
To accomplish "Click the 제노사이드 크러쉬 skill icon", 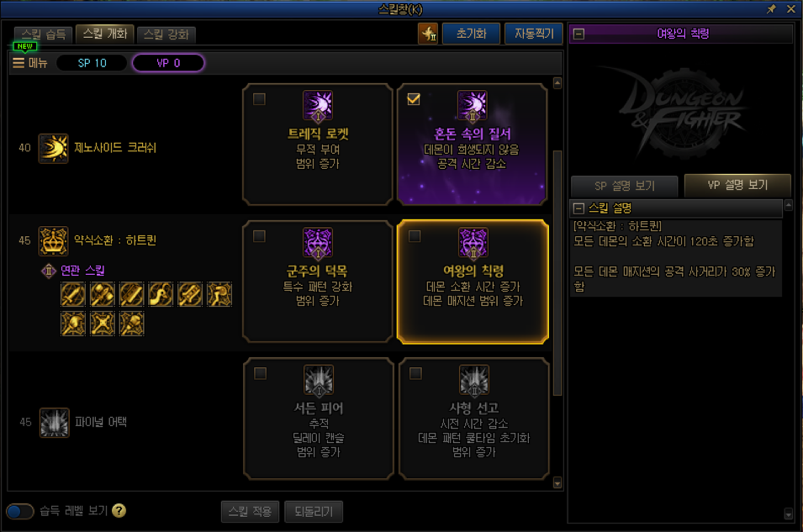I will point(53,149).
